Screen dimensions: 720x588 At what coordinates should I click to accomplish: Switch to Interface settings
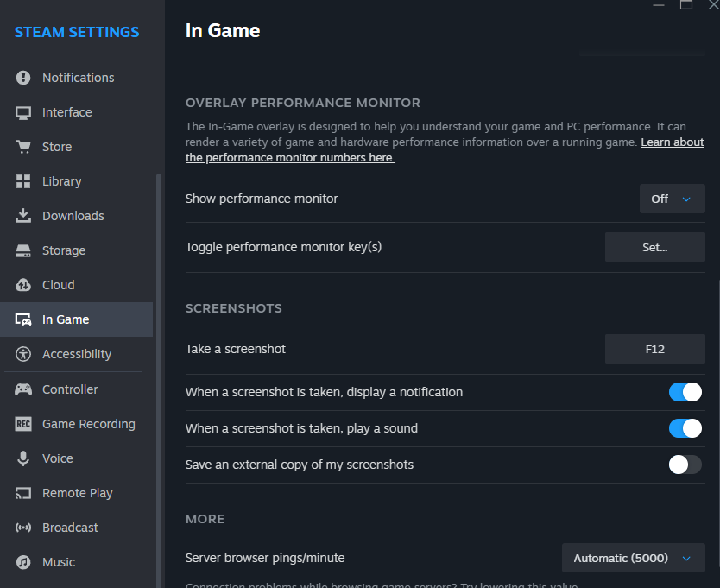(x=76, y=112)
